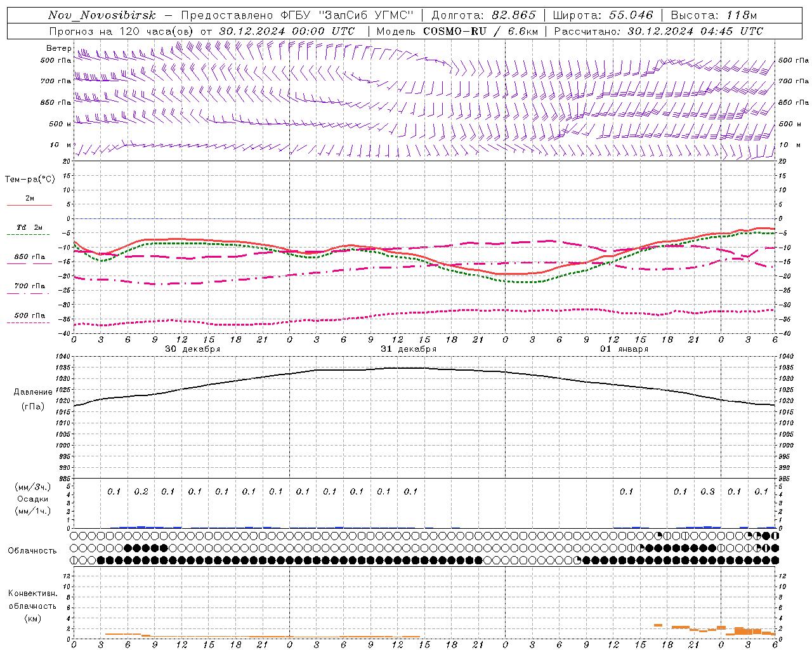Image resolution: width=812 pixels, height=650 pixels.
Task: Click the '850 гПа' temperature legend entry
Action: 30,256
